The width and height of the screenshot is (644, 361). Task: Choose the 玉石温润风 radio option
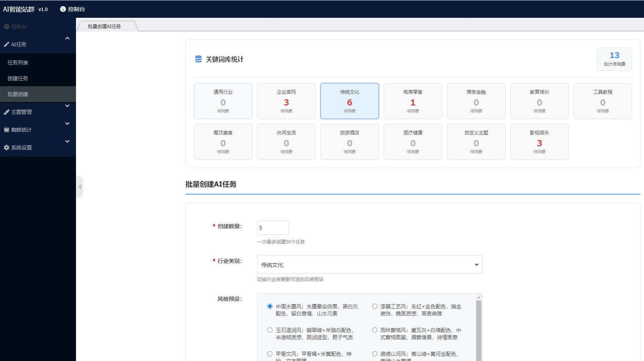(270, 330)
